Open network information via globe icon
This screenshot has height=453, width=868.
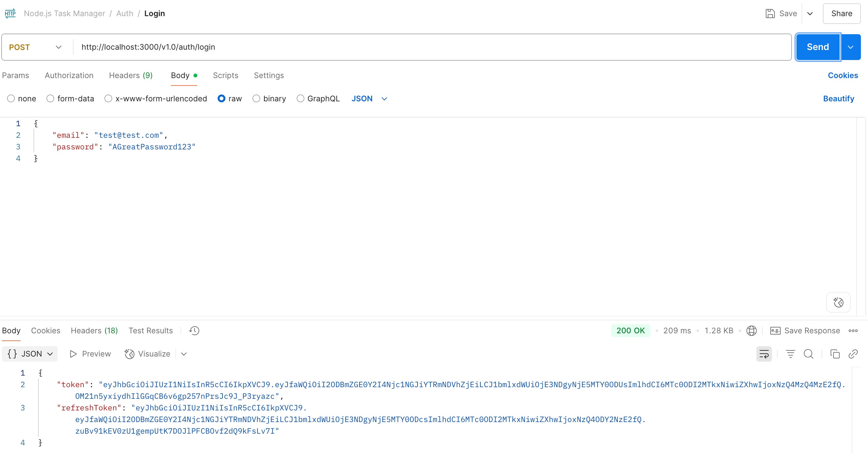752,331
